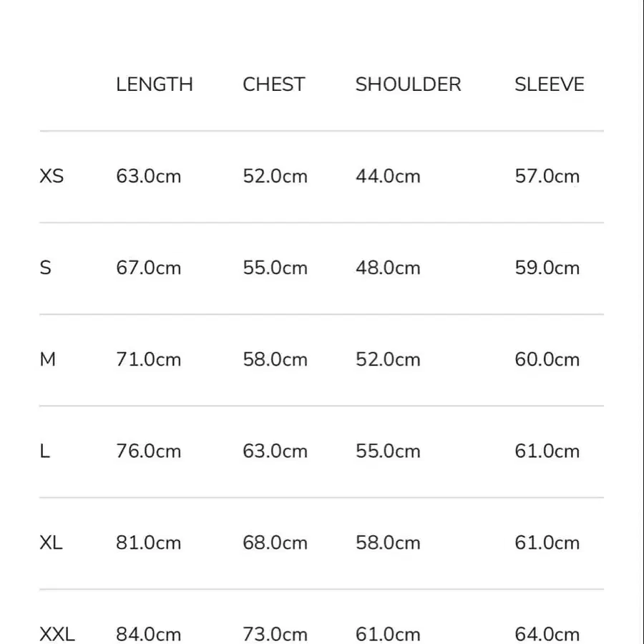The width and height of the screenshot is (644, 644).
Task: Select the SLEEVE column header
Action: (x=549, y=84)
